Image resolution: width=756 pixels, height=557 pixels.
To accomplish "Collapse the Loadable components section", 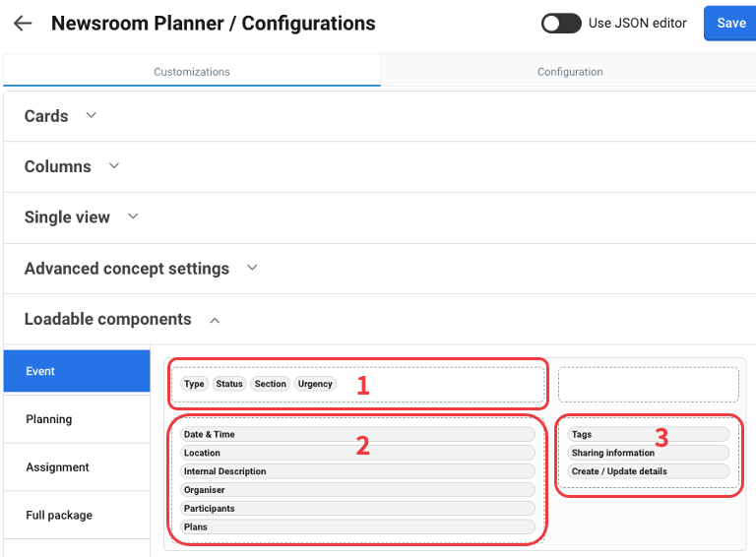I will [216, 320].
